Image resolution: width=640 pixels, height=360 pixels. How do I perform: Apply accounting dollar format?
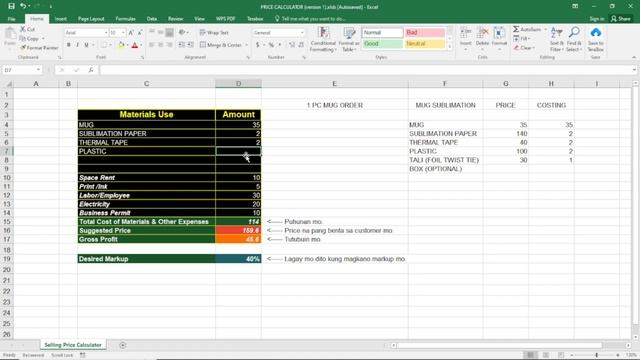[x=258, y=45]
